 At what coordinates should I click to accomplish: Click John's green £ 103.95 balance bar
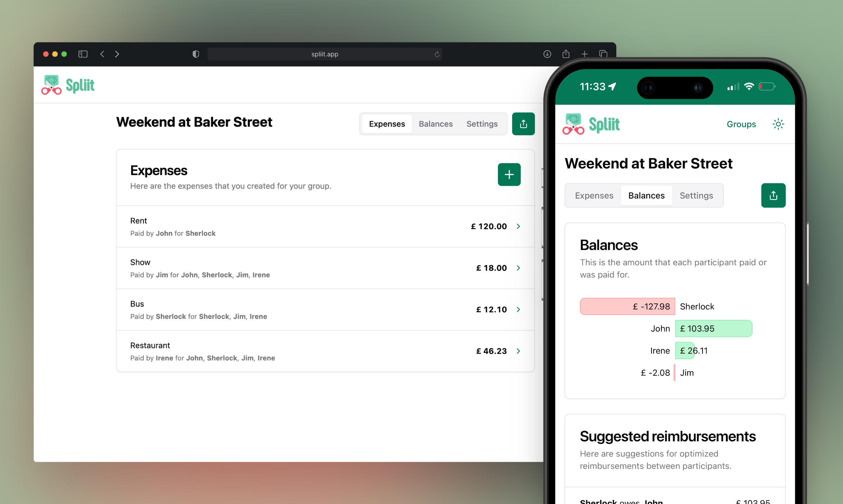[x=713, y=328]
